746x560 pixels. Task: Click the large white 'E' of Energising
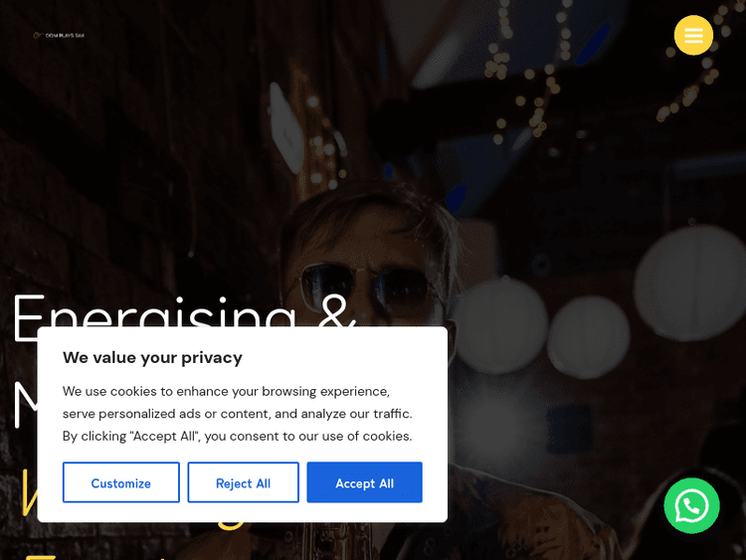pyautogui.click(x=30, y=317)
